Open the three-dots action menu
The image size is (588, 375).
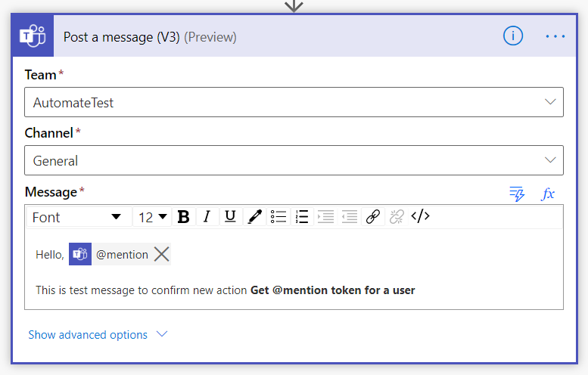pyautogui.click(x=555, y=36)
